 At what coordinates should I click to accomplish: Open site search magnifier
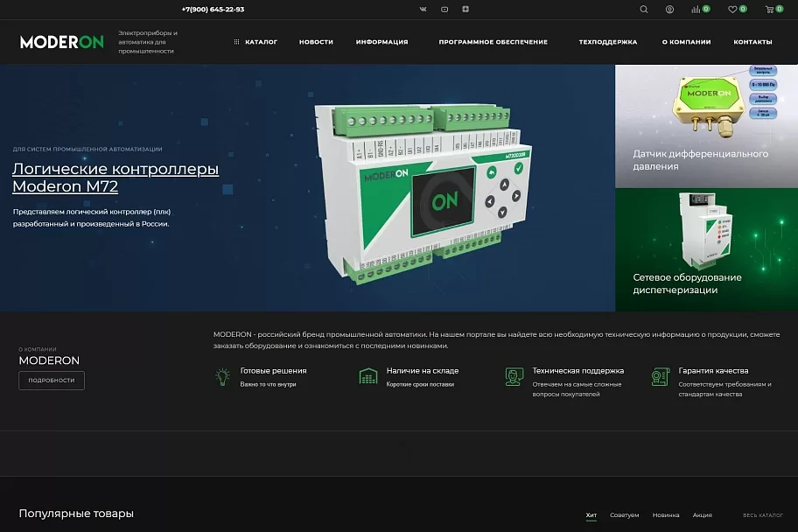644,9
